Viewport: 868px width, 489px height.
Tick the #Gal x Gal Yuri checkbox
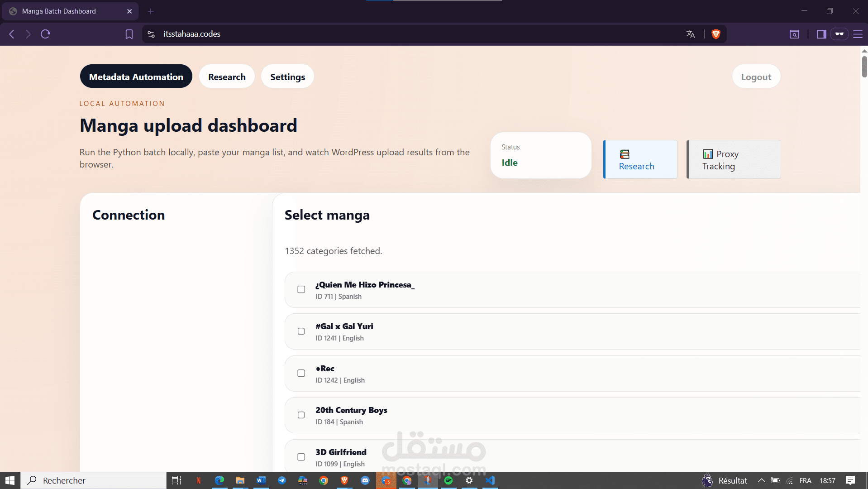(301, 331)
